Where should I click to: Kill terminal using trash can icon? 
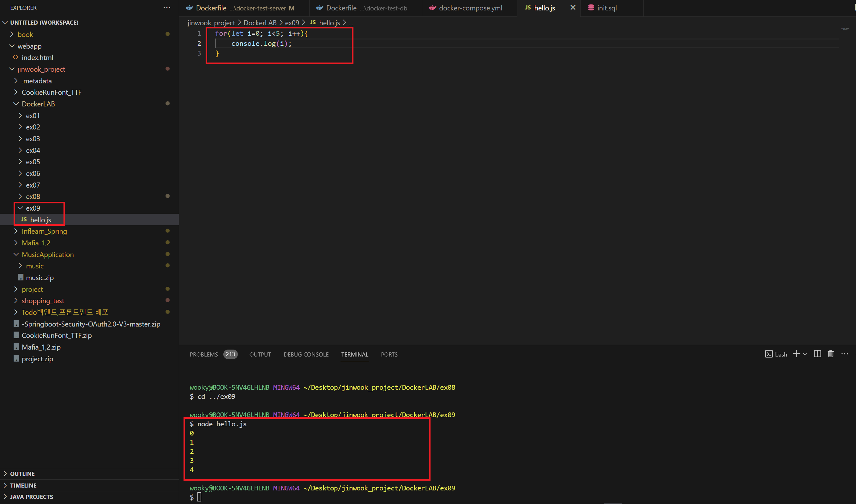tap(830, 354)
